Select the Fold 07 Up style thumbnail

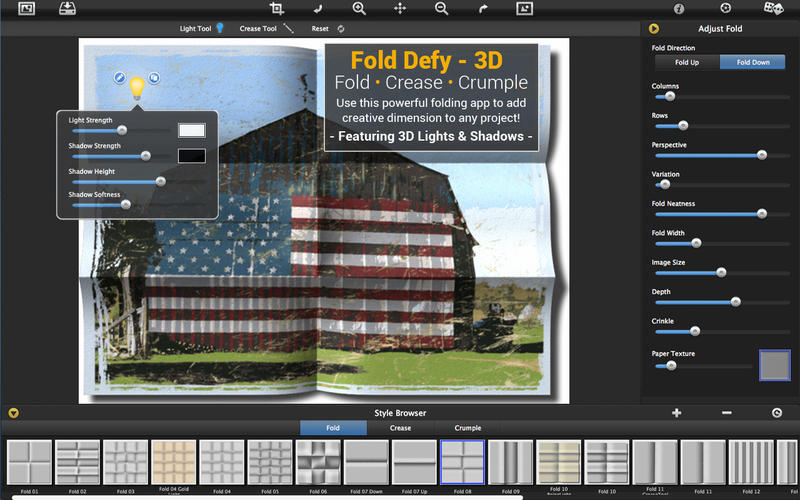414,462
